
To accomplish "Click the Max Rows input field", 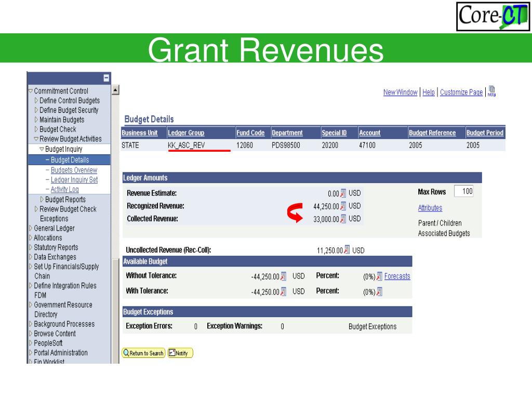I will point(463,191).
